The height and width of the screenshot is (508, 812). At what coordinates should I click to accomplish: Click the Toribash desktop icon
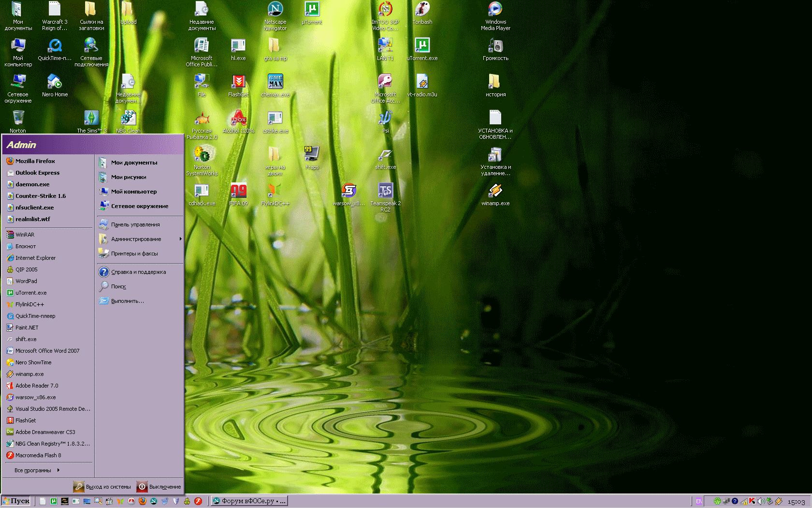point(422,10)
